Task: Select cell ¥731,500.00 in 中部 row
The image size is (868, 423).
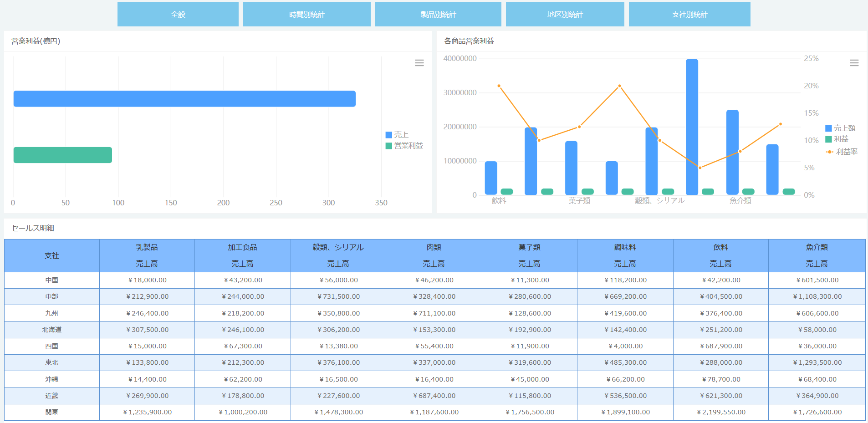Action: pyautogui.click(x=338, y=296)
